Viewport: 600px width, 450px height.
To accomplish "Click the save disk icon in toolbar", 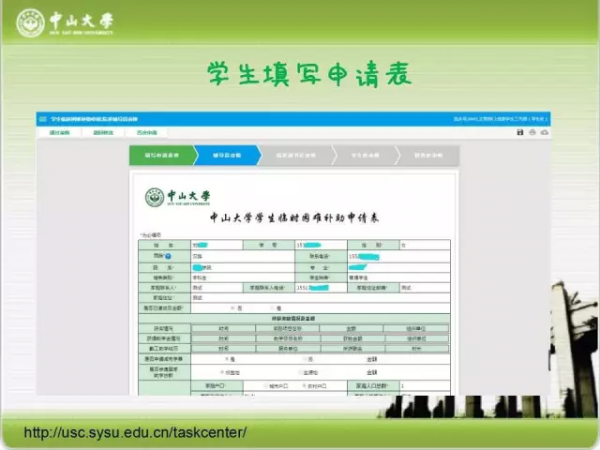I will pyautogui.click(x=518, y=132).
